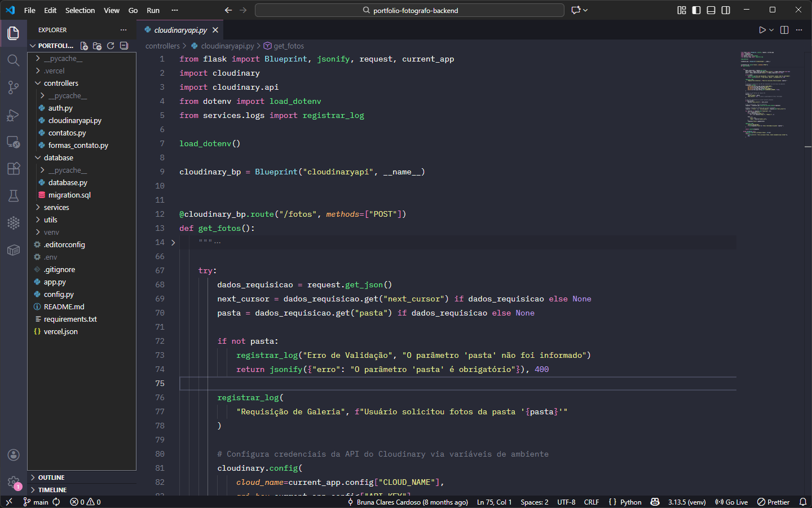This screenshot has width=812, height=508.
Task: Toggle the secondary side bar
Action: point(726,10)
